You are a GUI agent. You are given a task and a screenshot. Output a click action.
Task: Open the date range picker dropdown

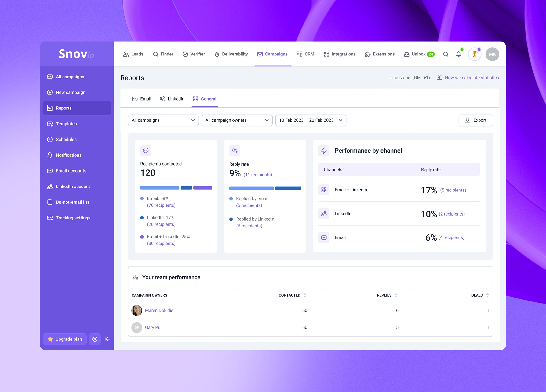pyautogui.click(x=311, y=120)
